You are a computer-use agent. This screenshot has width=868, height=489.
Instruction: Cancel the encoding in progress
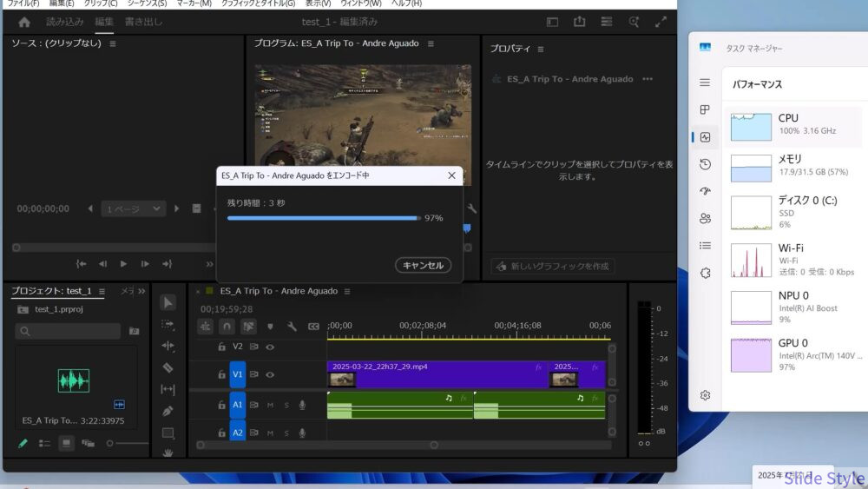[423, 265]
